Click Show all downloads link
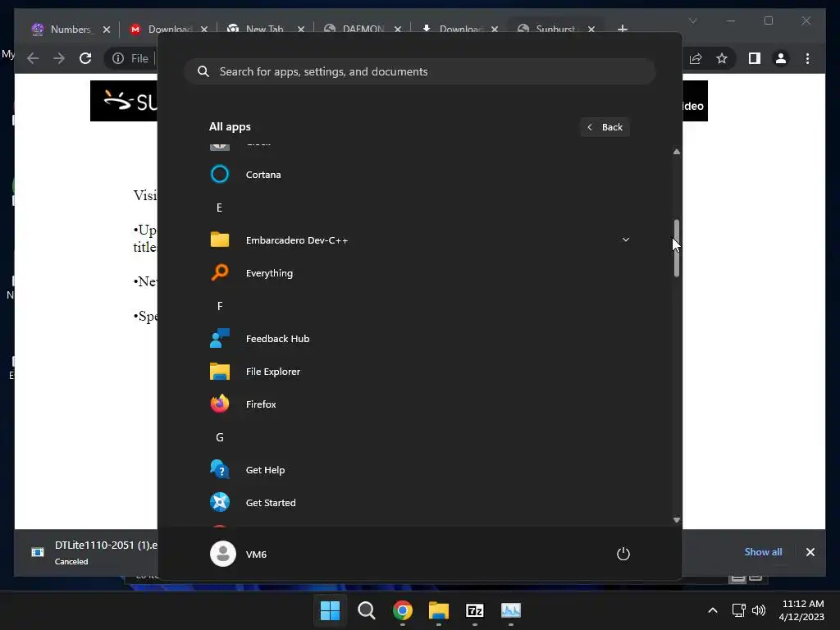The image size is (840, 630). click(x=763, y=552)
